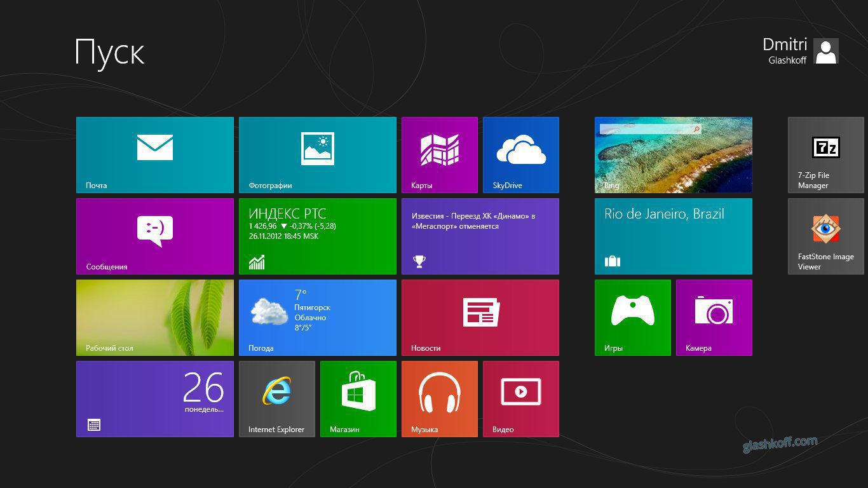Image resolution: width=868 pixels, height=488 pixels.
Task: Click the user account avatar picture
Action: pos(826,51)
